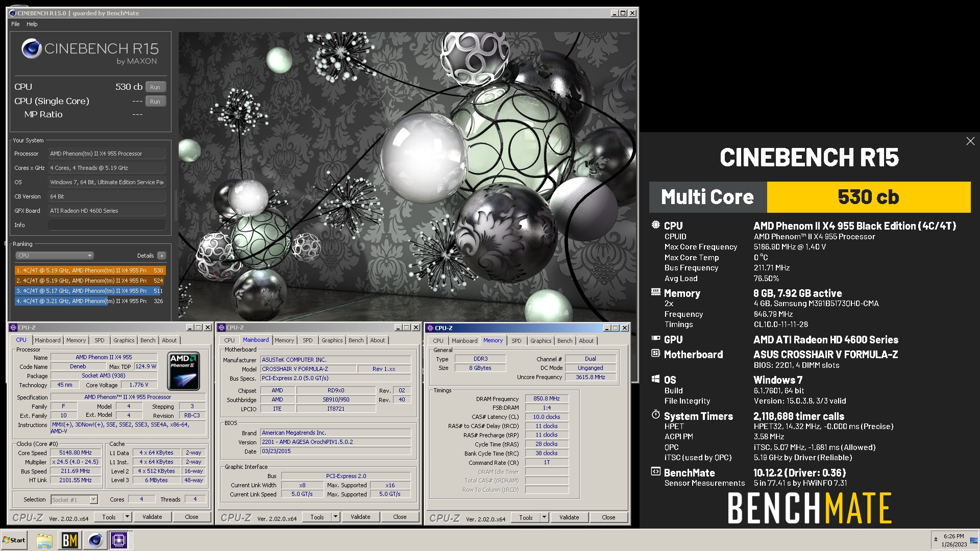This screenshot has width=980, height=551.
Task: Open SPD tab in first CPU-Z window
Action: [100, 340]
